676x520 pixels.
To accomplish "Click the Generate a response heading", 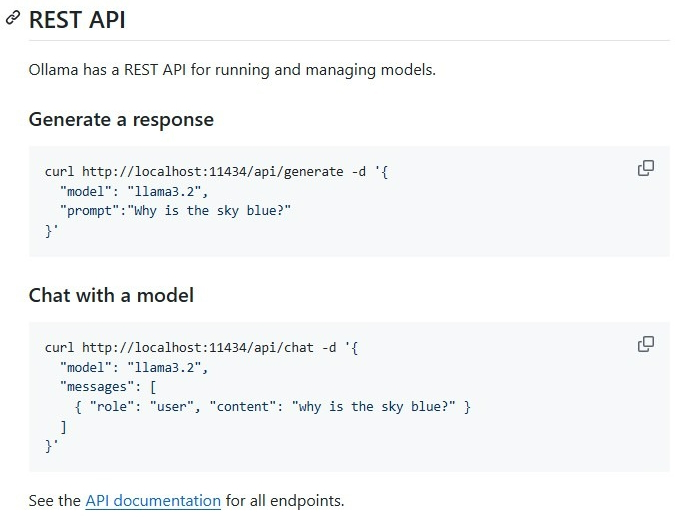I will (121, 119).
